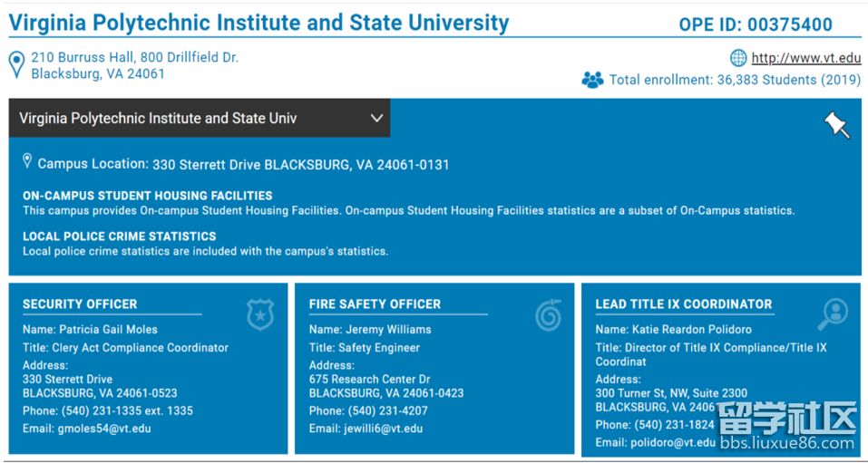
Task: Click email gmoles54@vt.edu
Action: [104, 429]
